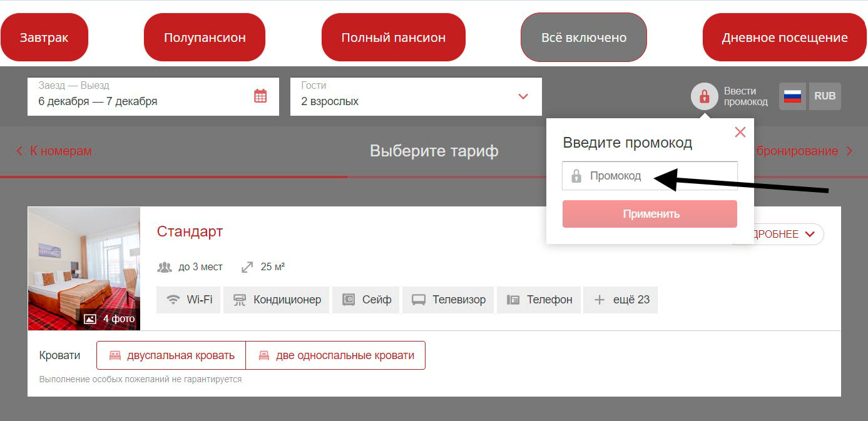The image size is (868, 421).
Task: Click the Выберите тариф heading
Action: 434,151
